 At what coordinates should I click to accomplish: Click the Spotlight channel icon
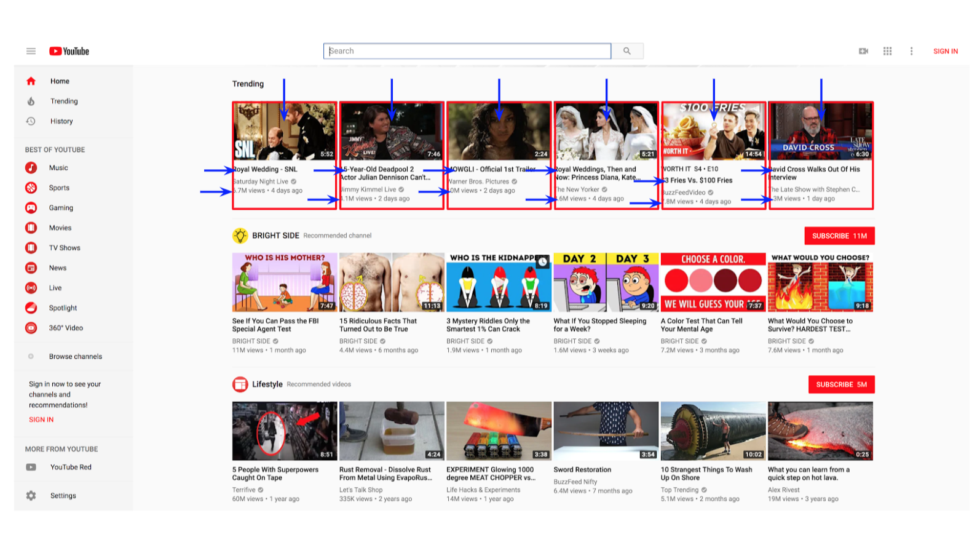tap(31, 308)
